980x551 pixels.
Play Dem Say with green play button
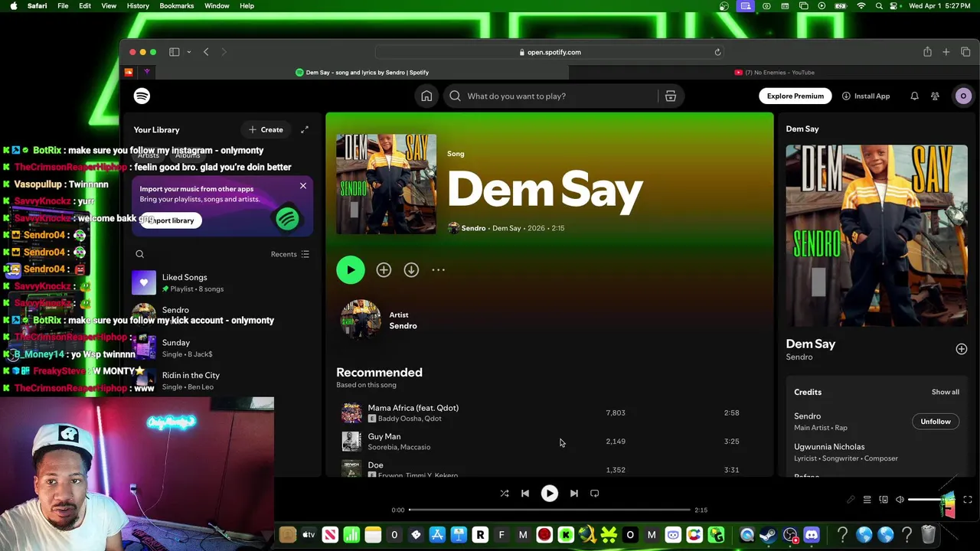click(351, 269)
